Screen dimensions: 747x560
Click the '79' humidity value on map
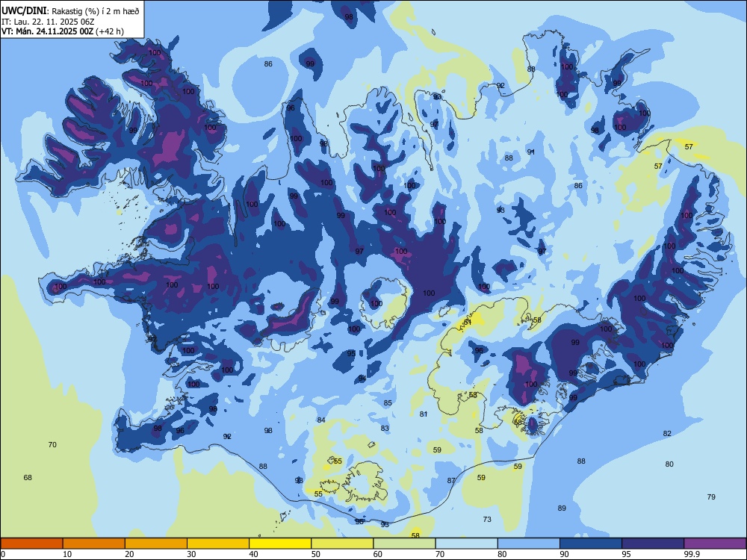pyautogui.click(x=711, y=497)
